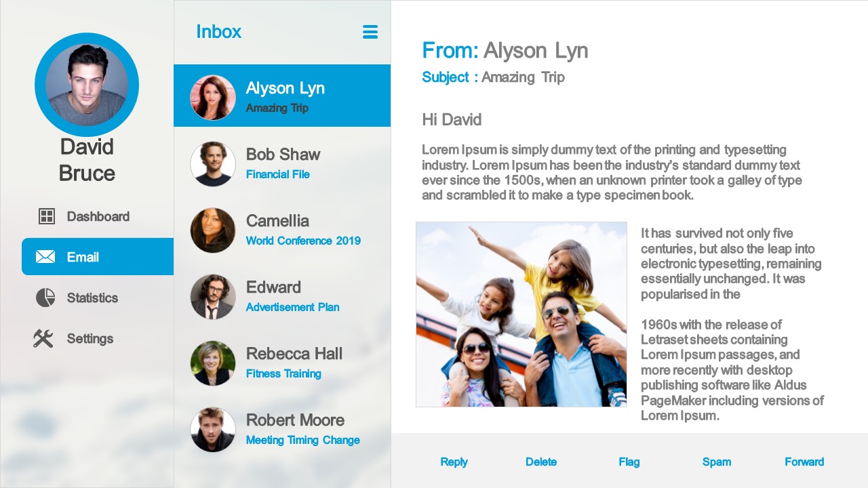Click Robert Moore's avatar photo
Screen dimensions: 868x488
(212, 430)
